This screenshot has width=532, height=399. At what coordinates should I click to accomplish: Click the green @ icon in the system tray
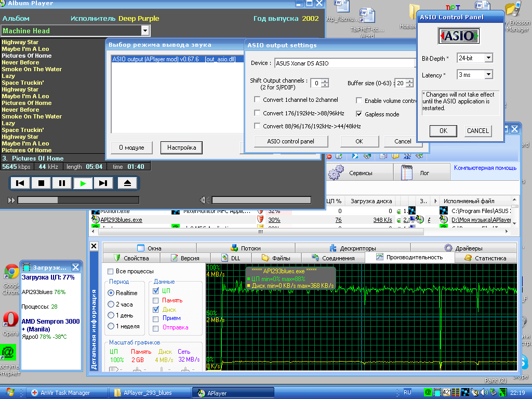[428, 393]
